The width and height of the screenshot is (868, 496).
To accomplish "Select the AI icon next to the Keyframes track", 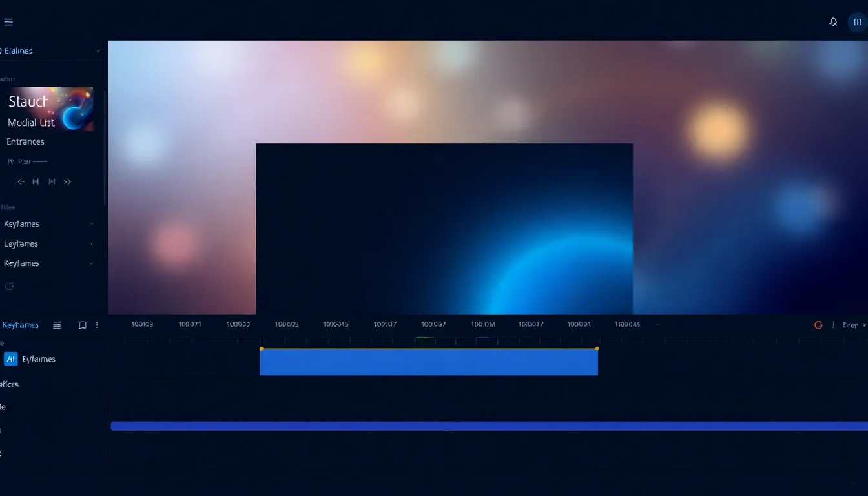I will pos(10,358).
